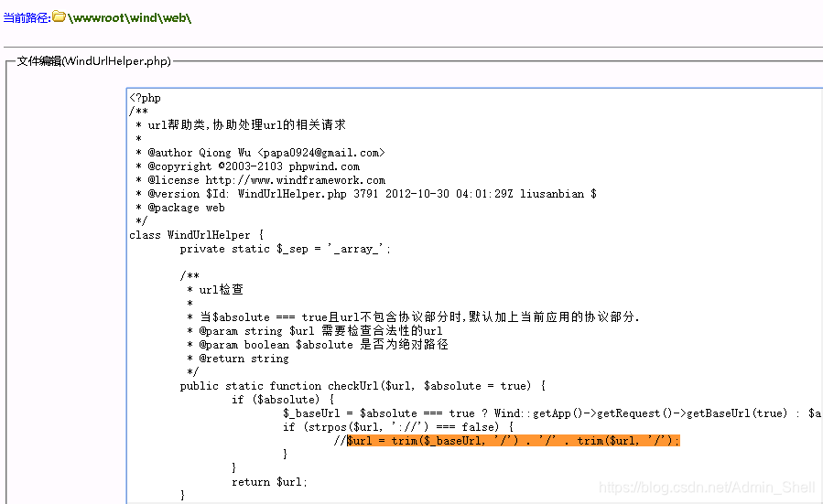Click the highlighted $url = trim($_baseUrl line

[x=513, y=441]
